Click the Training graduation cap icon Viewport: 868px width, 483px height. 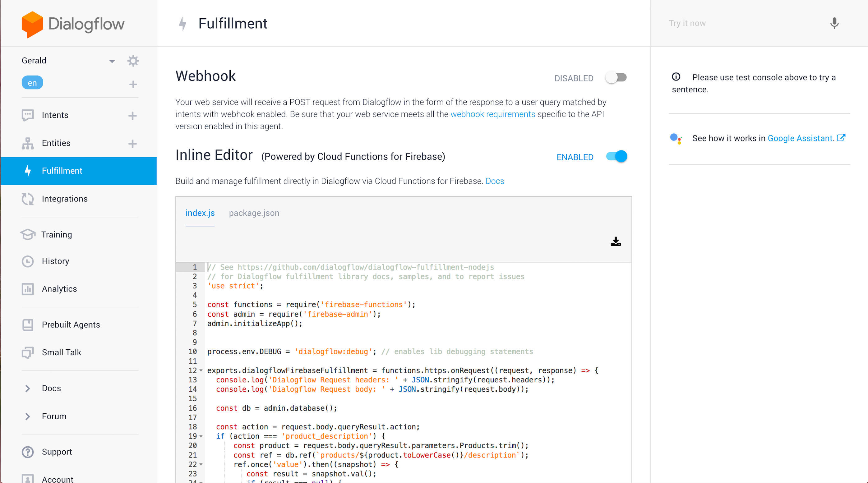tap(28, 234)
